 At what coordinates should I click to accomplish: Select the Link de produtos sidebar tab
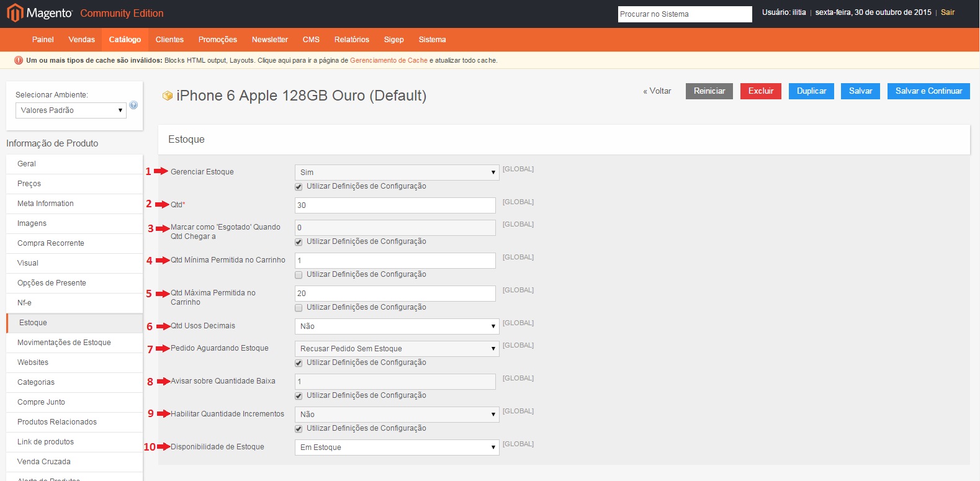point(74,442)
